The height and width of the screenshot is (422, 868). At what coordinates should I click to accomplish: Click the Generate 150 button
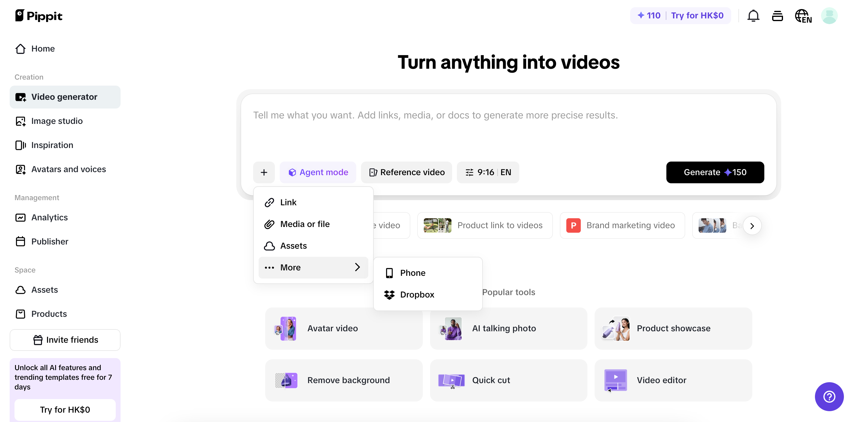click(715, 172)
